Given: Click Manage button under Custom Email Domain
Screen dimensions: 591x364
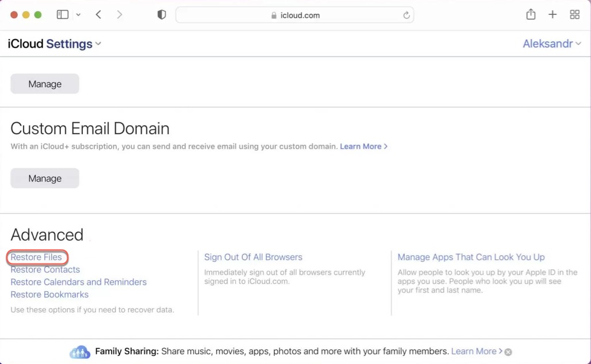Looking at the screenshot, I should point(45,178).
